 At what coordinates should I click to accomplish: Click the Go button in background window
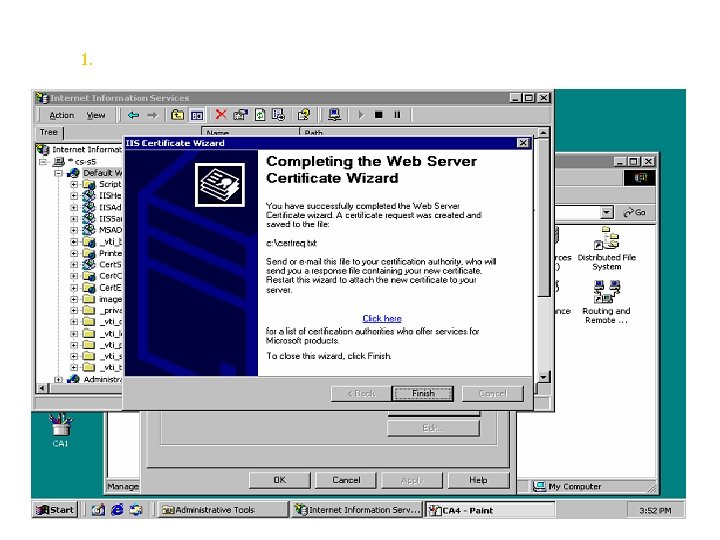(x=635, y=213)
